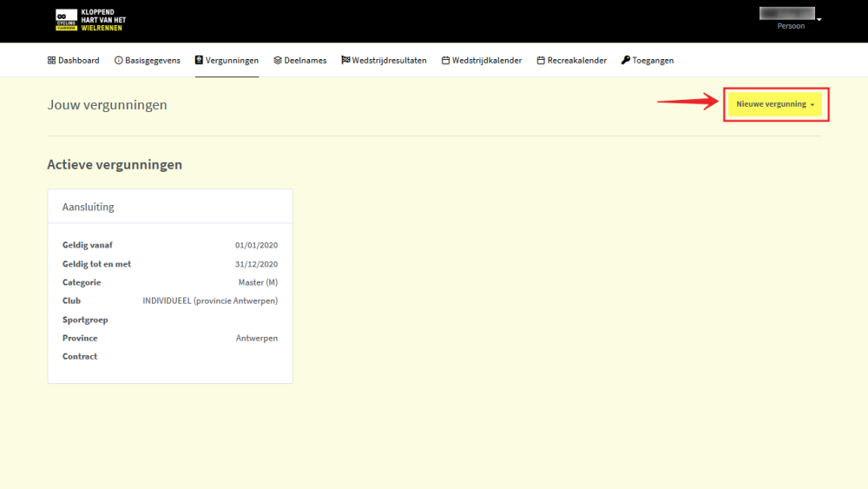
Task: Click the Persoon account label
Action: (791, 26)
